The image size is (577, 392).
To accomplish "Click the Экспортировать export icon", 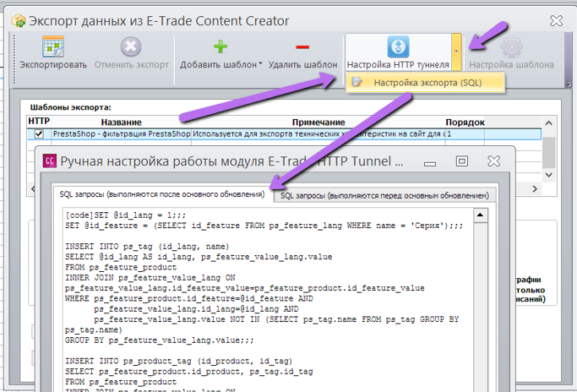I will pos(53,46).
